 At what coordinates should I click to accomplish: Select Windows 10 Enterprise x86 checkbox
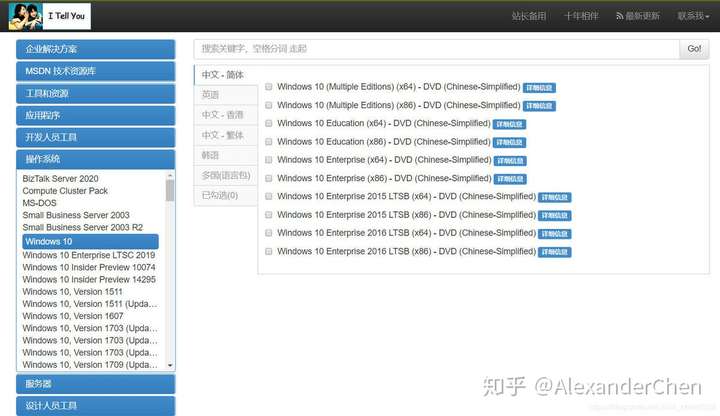269,178
